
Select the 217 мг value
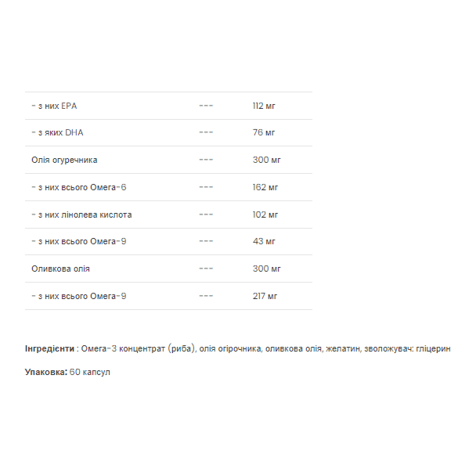tap(265, 296)
